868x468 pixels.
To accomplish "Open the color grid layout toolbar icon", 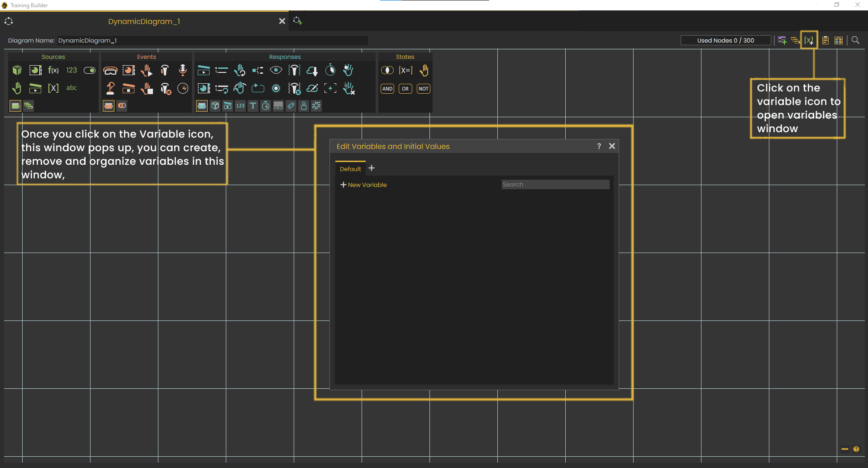I will click(x=839, y=40).
